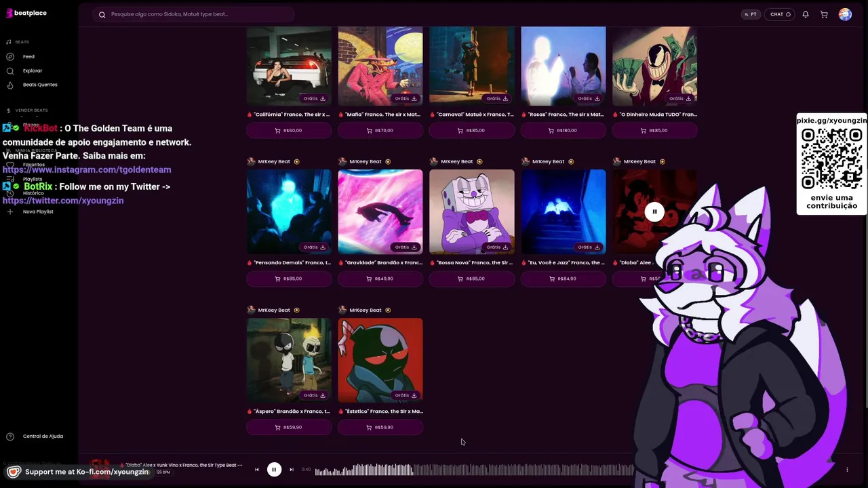Open the user profile avatar
The image size is (868, 488).
coord(845,14)
